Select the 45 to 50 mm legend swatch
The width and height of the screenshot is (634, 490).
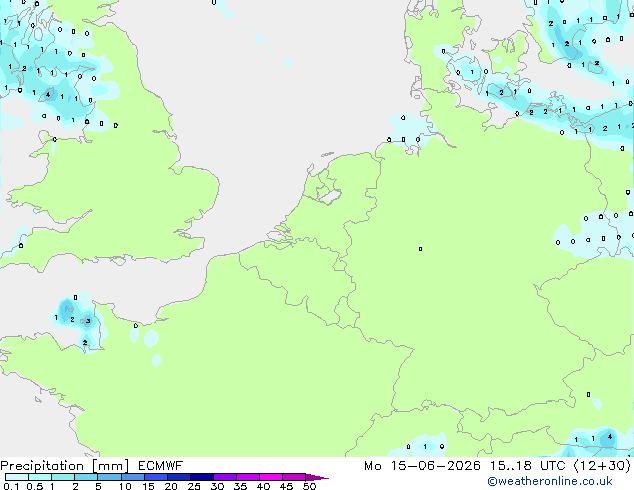point(294,477)
